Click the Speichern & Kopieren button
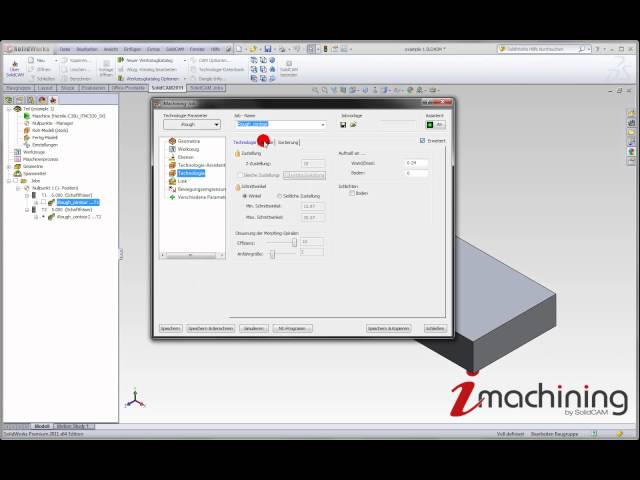This screenshot has width=640, height=480. [389, 329]
